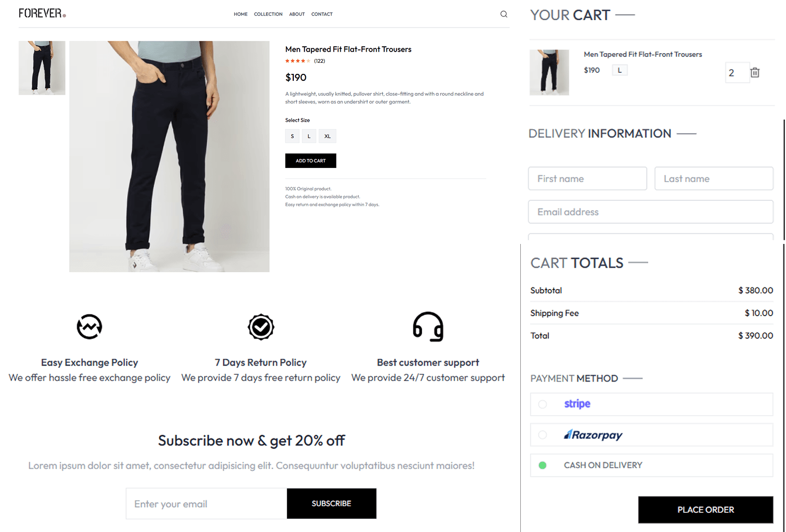Click the Stripe logo
Image resolution: width=786 pixels, height=532 pixels.
point(577,404)
